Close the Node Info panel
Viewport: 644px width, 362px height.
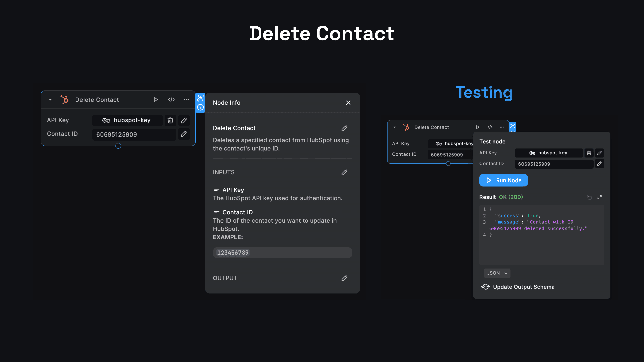click(x=348, y=103)
